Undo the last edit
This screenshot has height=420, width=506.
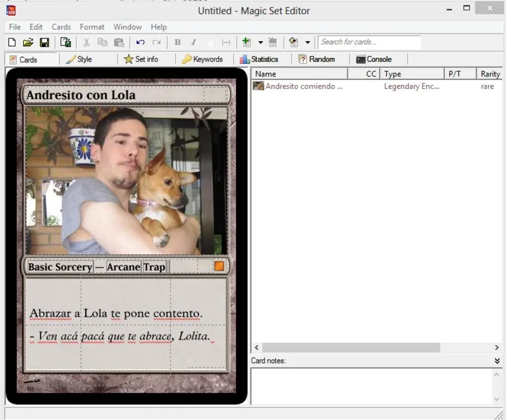tap(140, 43)
